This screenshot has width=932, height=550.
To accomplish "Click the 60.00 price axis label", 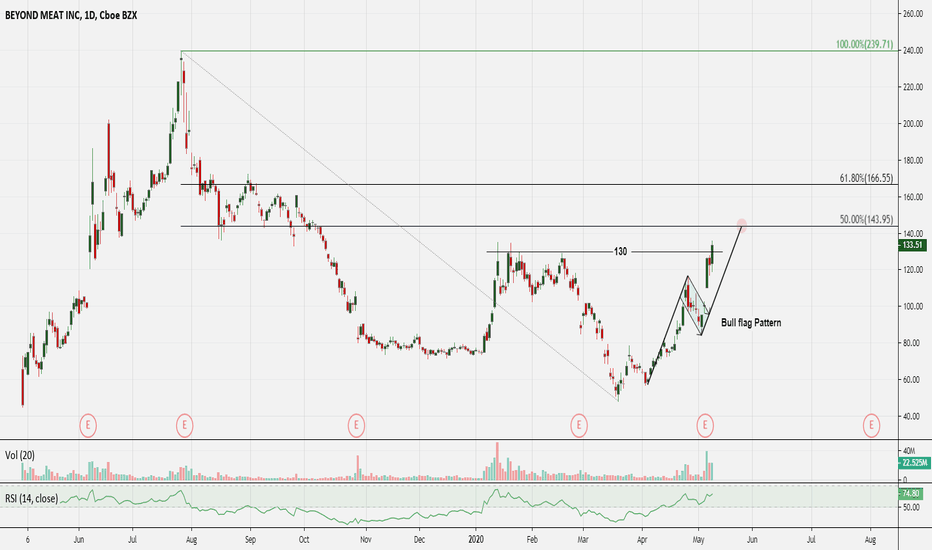I will click(912, 380).
